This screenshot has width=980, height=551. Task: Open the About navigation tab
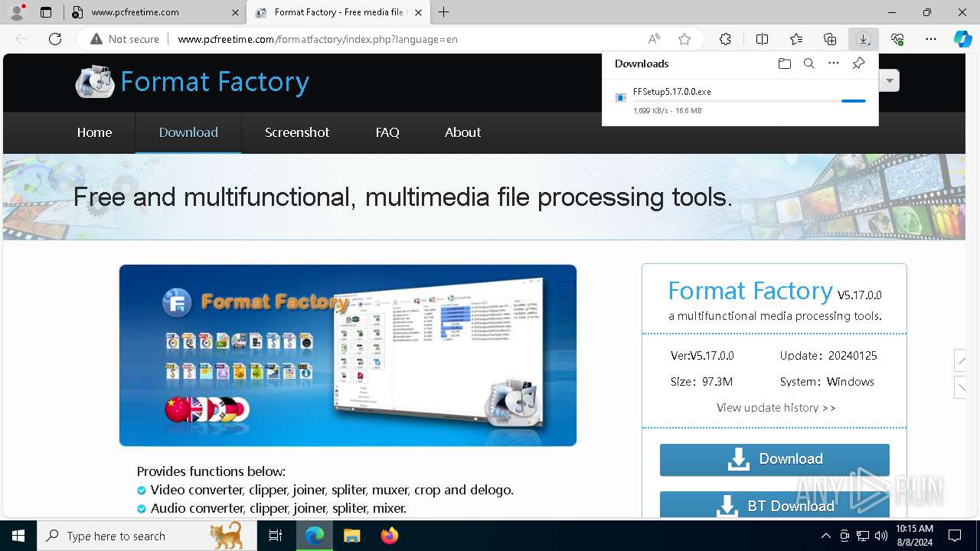[x=462, y=132]
